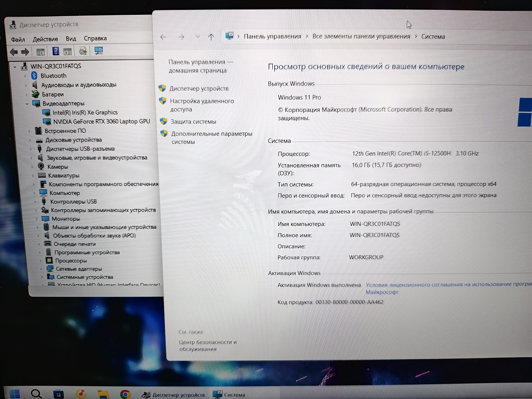
Task: Select NVIDIA GeForce RTX 3060 Laptop GPU
Action: click(x=102, y=122)
